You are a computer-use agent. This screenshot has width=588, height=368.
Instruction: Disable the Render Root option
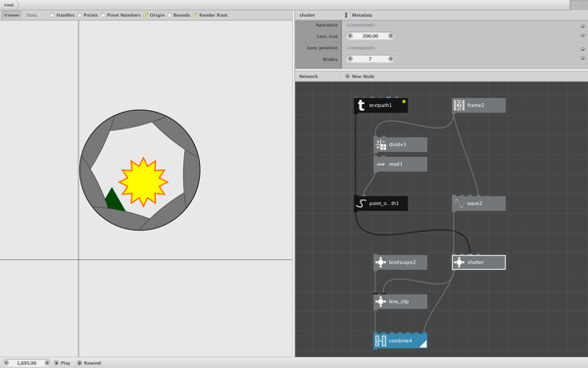coord(195,15)
